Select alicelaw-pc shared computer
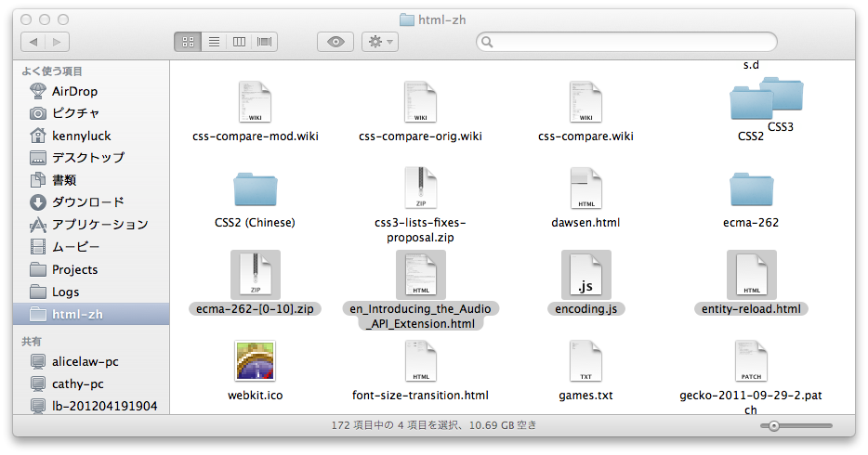 click(85, 361)
